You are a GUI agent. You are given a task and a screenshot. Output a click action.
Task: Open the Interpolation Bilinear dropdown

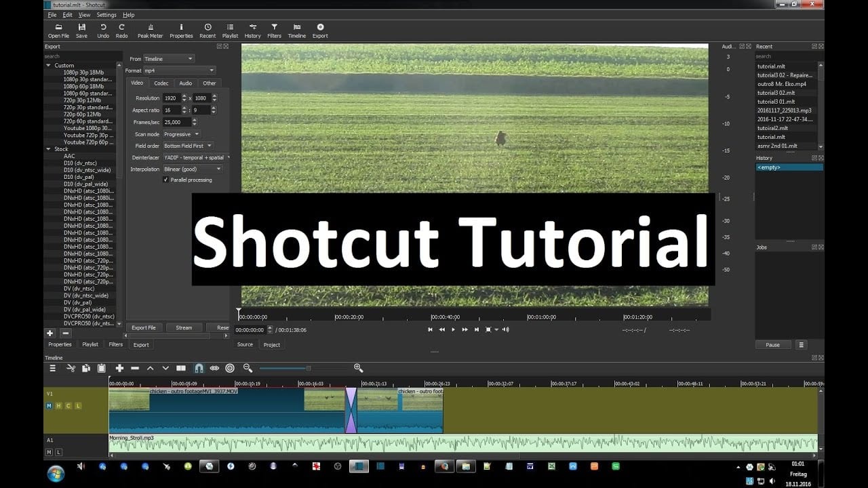click(x=193, y=169)
